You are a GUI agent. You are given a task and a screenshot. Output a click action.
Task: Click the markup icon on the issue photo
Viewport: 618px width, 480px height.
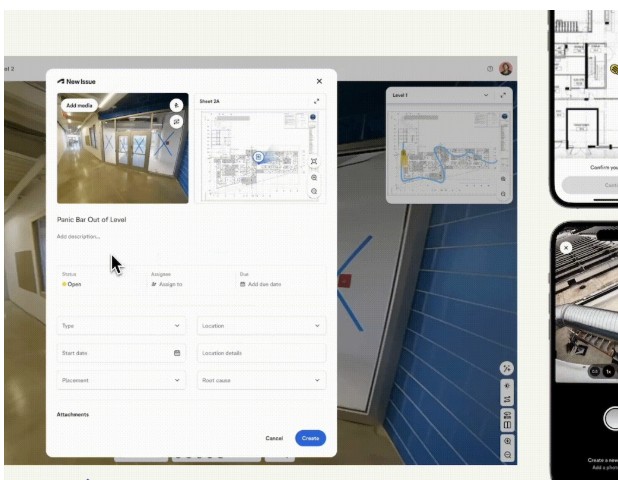click(176, 122)
